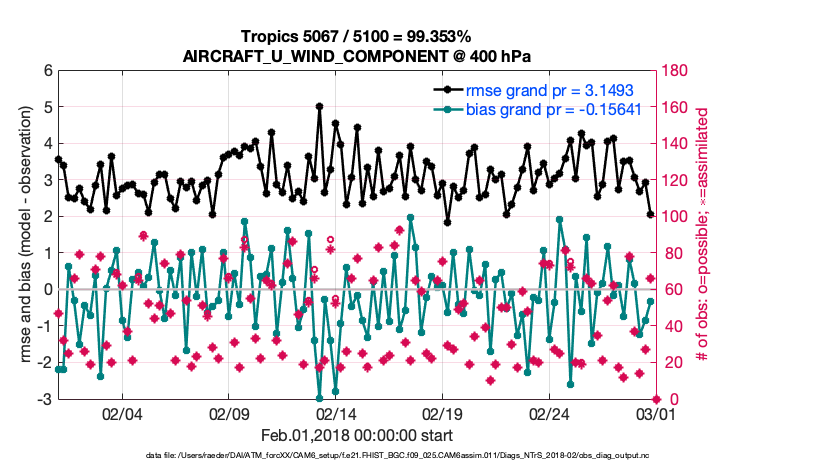Click the right y-axis label # of obs
830x470 pixels.
pos(701,235)
